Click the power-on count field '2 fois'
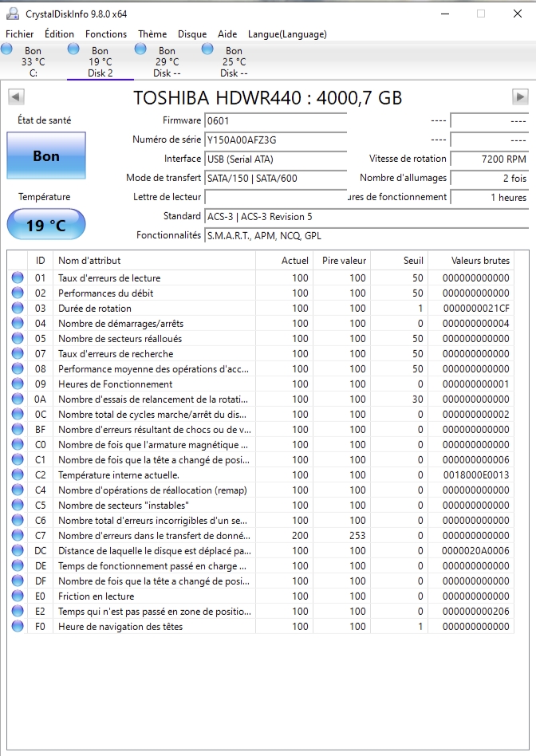Viewport: 536px width, 756px height. (x=489, y=179)
